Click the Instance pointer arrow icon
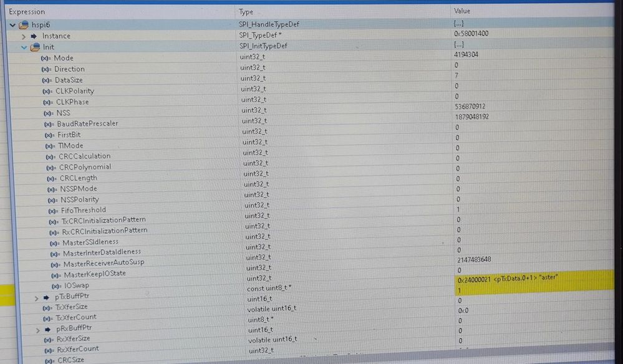Viewport: 623px width, 364px height. (x=34, y=36)
